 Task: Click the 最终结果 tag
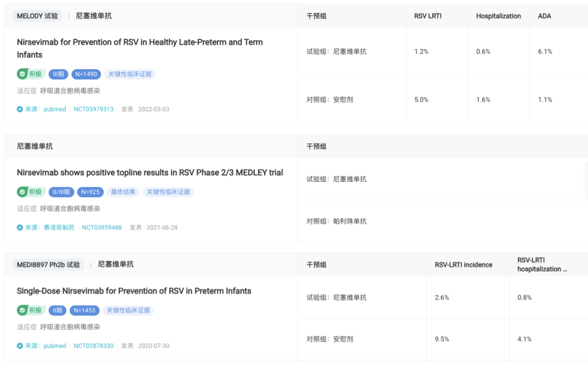pos(123,192)
